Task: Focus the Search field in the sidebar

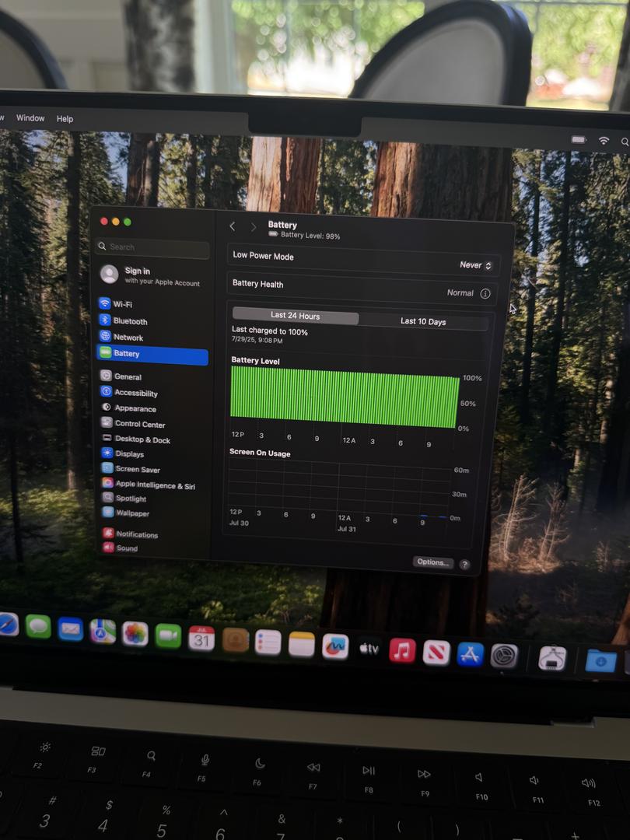Action: coord(152,247)
